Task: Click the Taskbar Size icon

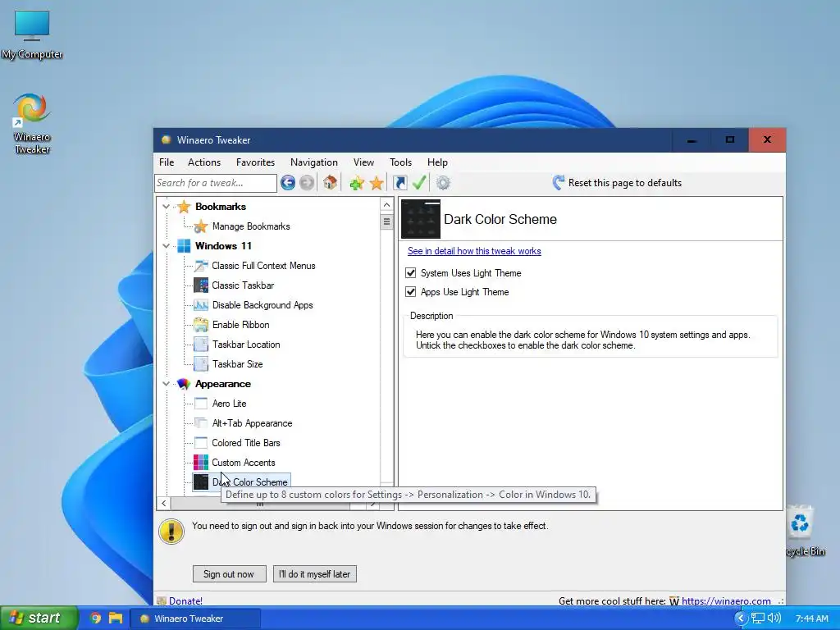Action: click(201, 364)
